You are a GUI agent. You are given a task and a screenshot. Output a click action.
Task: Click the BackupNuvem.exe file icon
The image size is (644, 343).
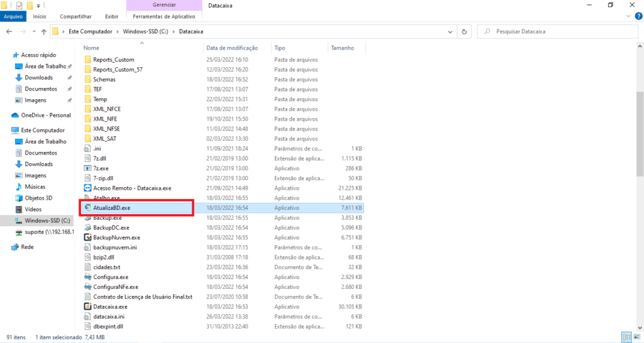87,237
